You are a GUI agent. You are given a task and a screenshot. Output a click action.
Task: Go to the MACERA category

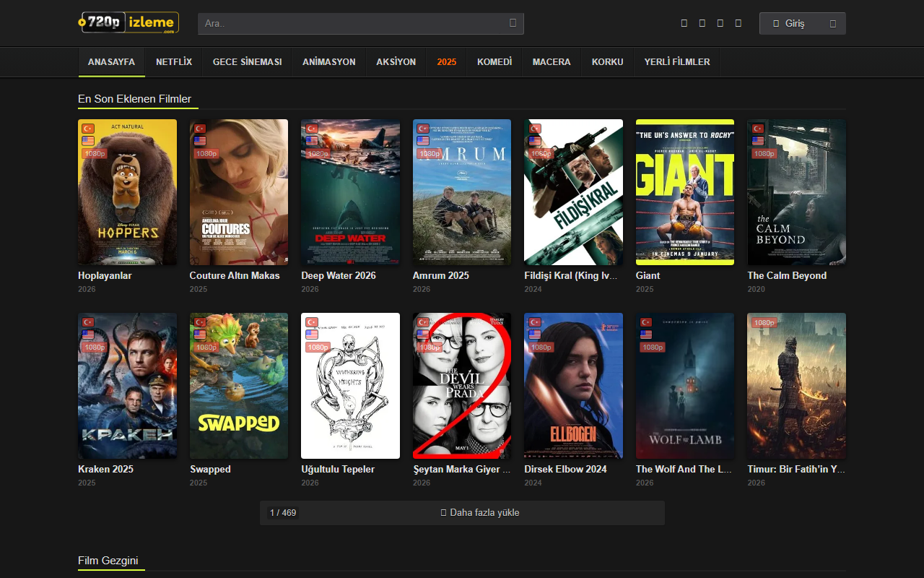pyautogui.click(x=552, y=62)
